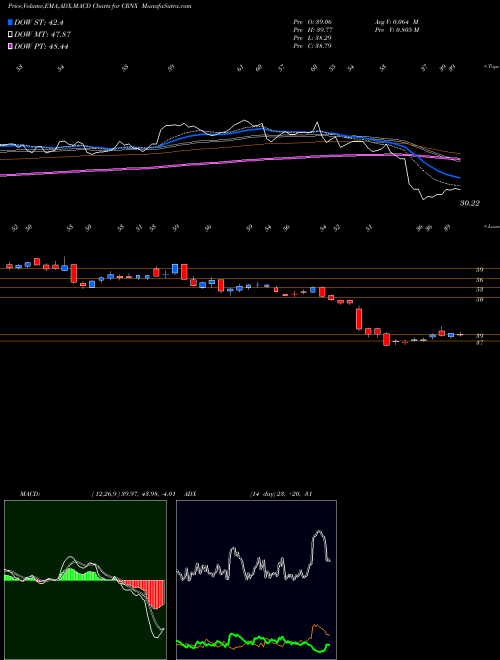Click the Pre L: 38.29 value
The width and height of the screenshot is (500, 660).
tap(312, 38)
